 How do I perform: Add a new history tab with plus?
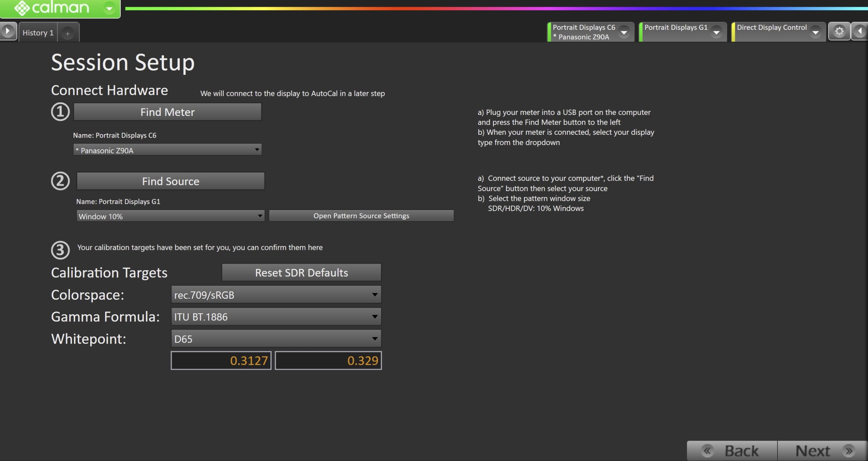click(x=68, y=33)
